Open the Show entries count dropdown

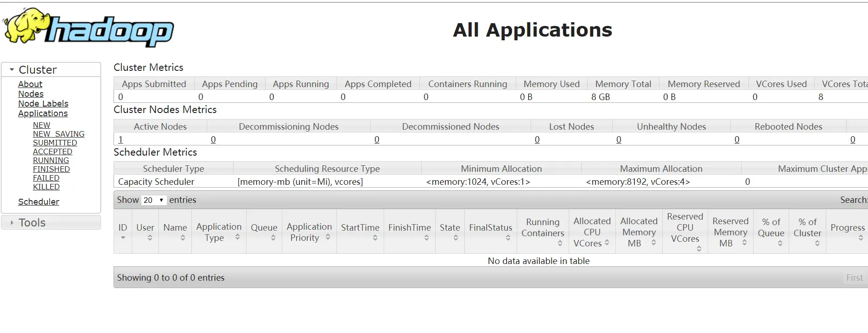click(x=154, y=200)
